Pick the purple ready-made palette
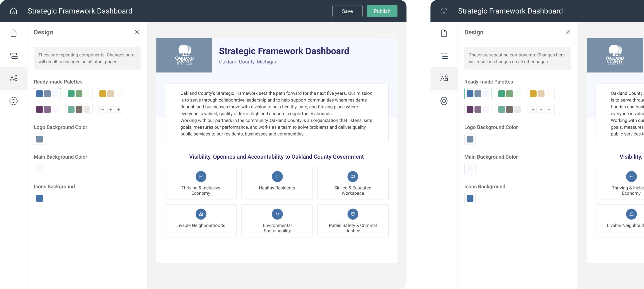 pyautogui.click(x=47, y=109)
